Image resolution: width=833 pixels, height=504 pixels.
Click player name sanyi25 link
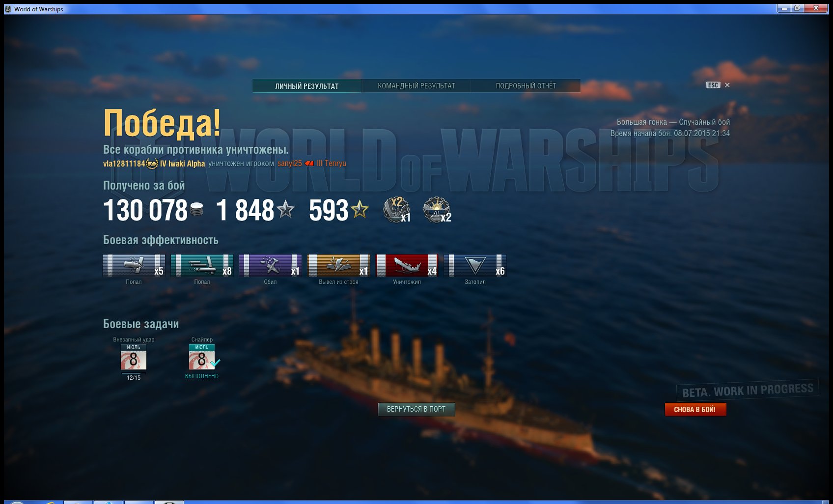pos(290,164)
